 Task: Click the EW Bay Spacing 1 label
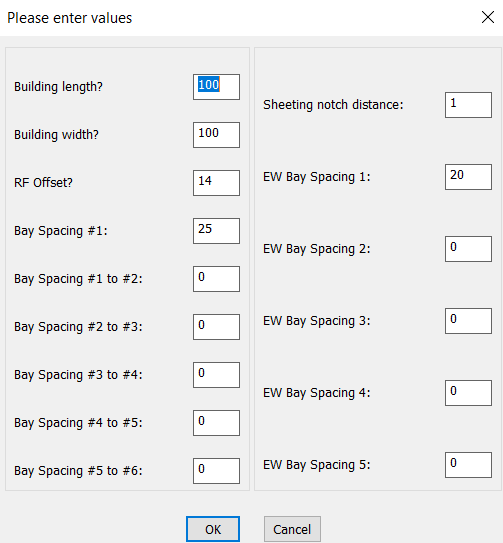point(317,177)
